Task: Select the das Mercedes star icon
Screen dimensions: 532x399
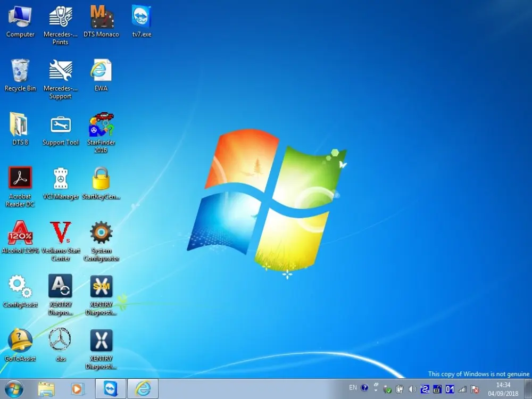Action: pos(61,345)
